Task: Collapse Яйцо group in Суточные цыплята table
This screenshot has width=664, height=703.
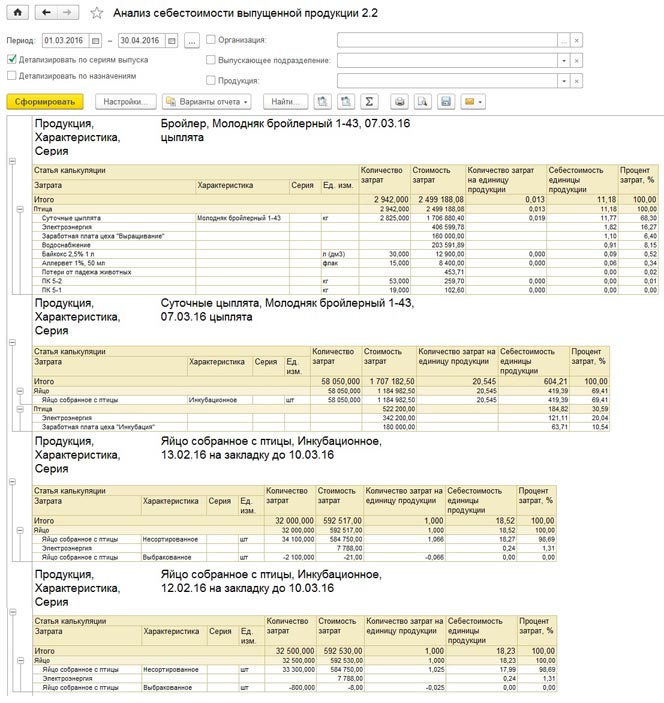Action: coord(20,391)
